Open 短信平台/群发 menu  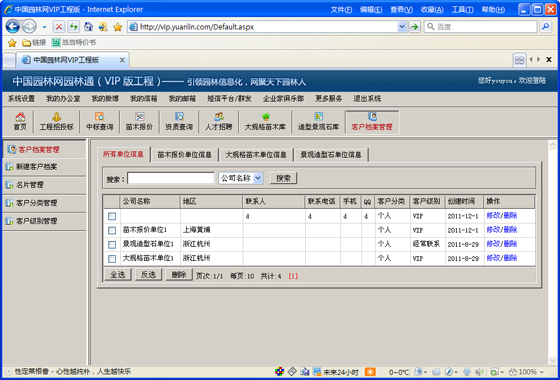pyautogui.click(x=229, y=99)
